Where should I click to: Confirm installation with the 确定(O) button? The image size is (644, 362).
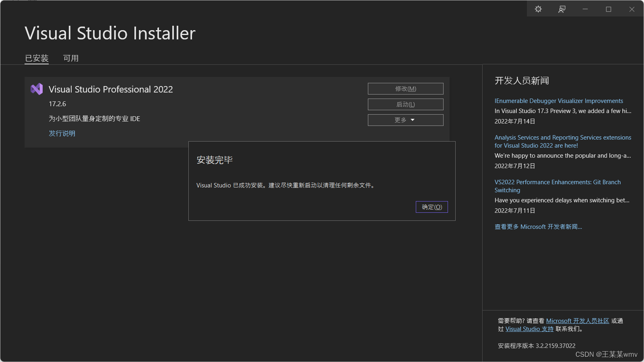pyautogui.click(x=431, y=207)
